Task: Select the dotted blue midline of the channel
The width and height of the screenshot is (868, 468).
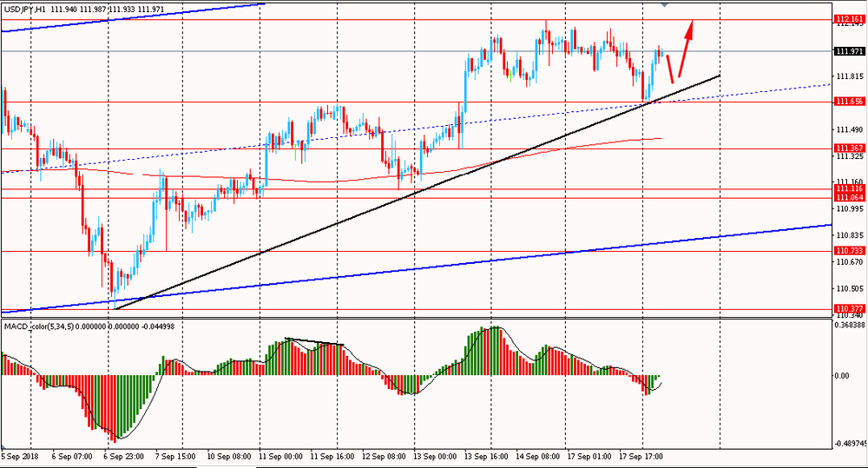Action: pos(415,129)
